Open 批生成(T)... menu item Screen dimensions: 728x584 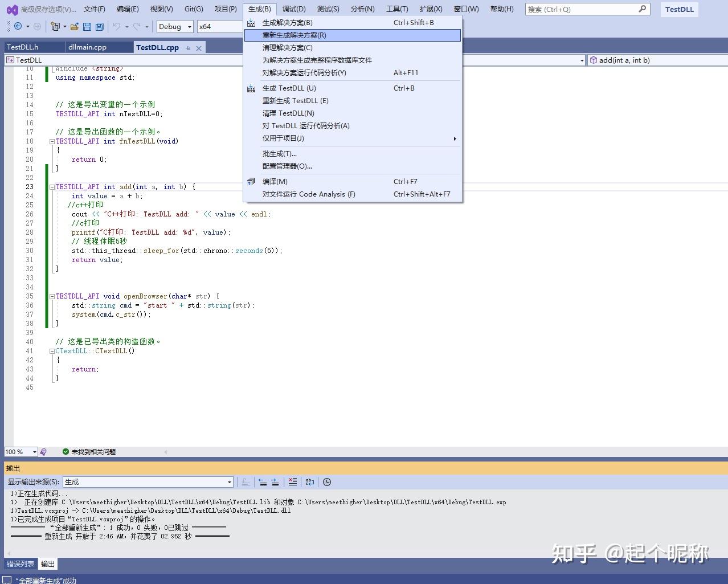pyautogui.click(x=353, y=154)
